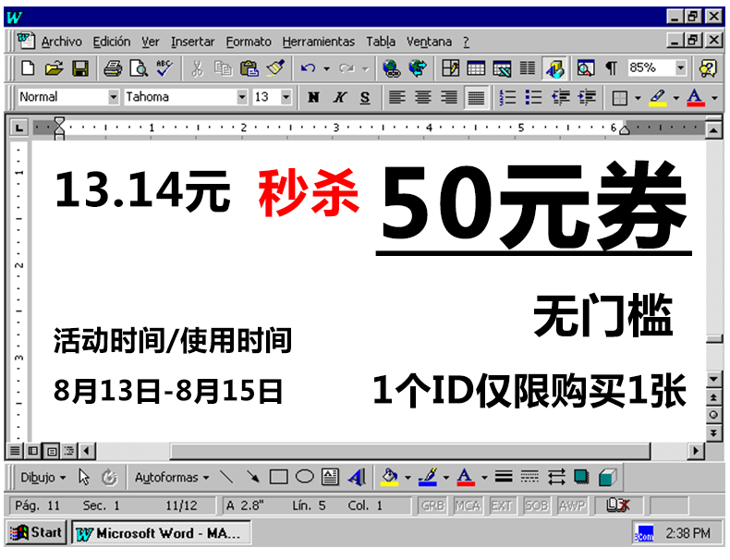The image size is (730, 560).
Task: Toggle show paragraph marks (¶)
Action: (611, 68)
